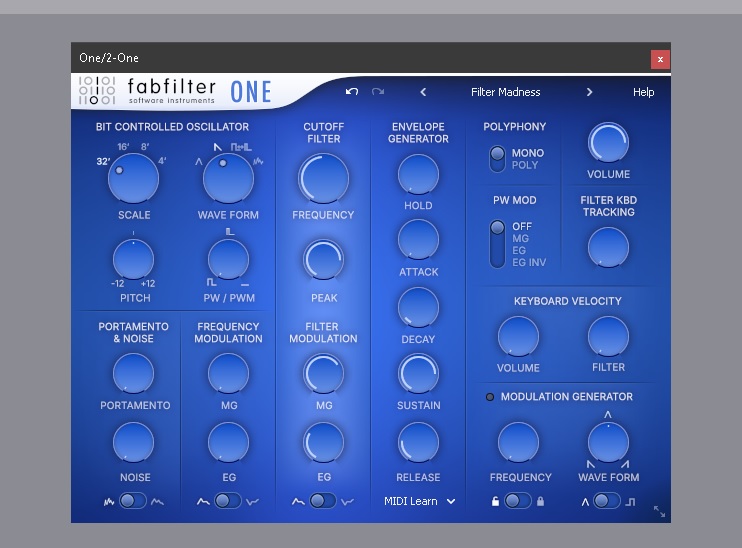
Task: Click the combined pulse waveform icon
Action: [x=241, y=147]
